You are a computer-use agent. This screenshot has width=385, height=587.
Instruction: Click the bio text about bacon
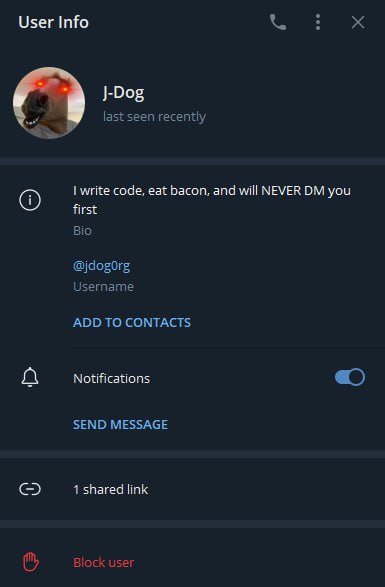tap(212, 200)
